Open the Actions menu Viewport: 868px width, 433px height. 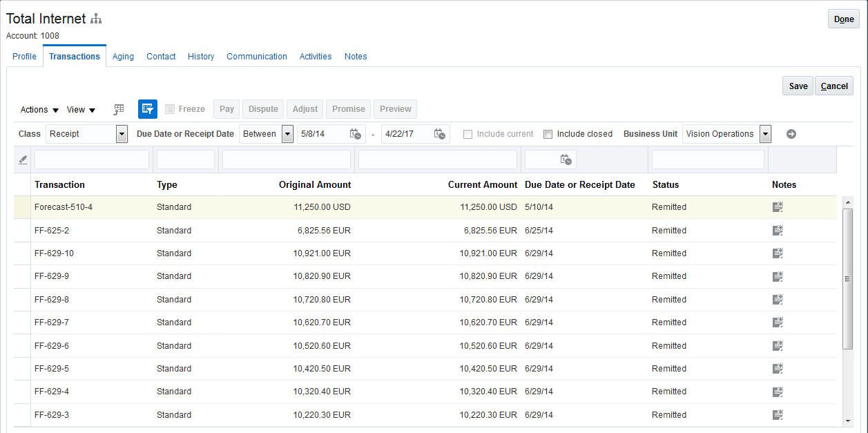(39, 110)
